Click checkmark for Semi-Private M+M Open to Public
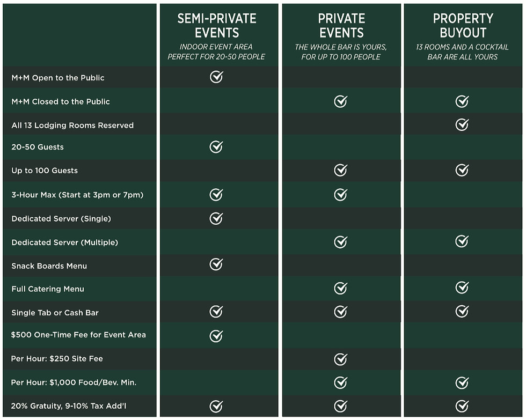The width and height of the screenshot is (526, 420). click(x=216, y=77)
